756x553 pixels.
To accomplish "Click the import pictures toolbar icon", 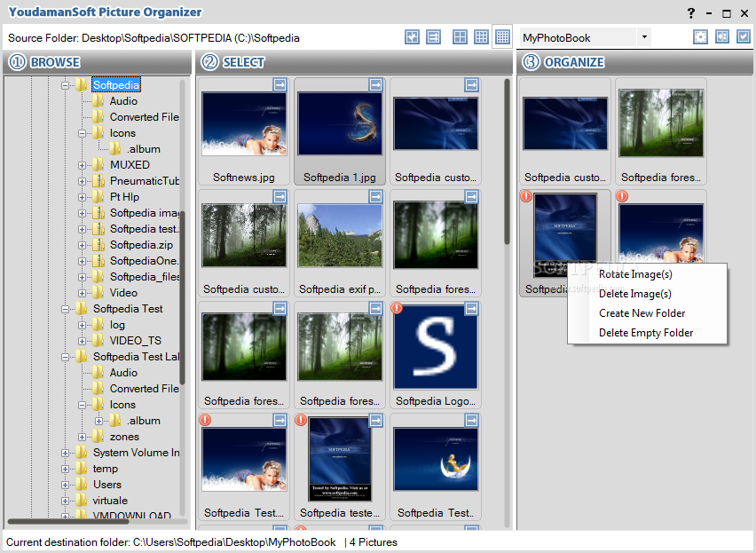I will coord(413,37).
